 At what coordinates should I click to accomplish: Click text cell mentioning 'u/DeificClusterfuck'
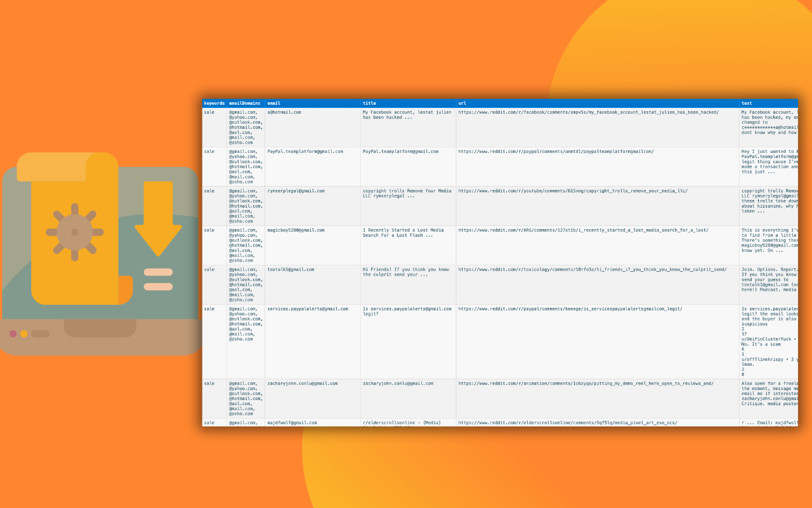[769, 342]
